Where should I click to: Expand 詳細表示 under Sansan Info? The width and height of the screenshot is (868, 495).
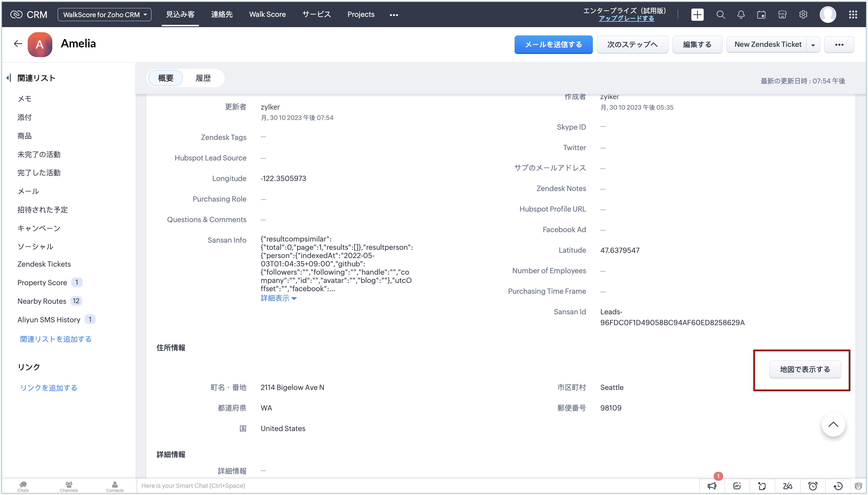pyautogui.click(x=278, y=298)
